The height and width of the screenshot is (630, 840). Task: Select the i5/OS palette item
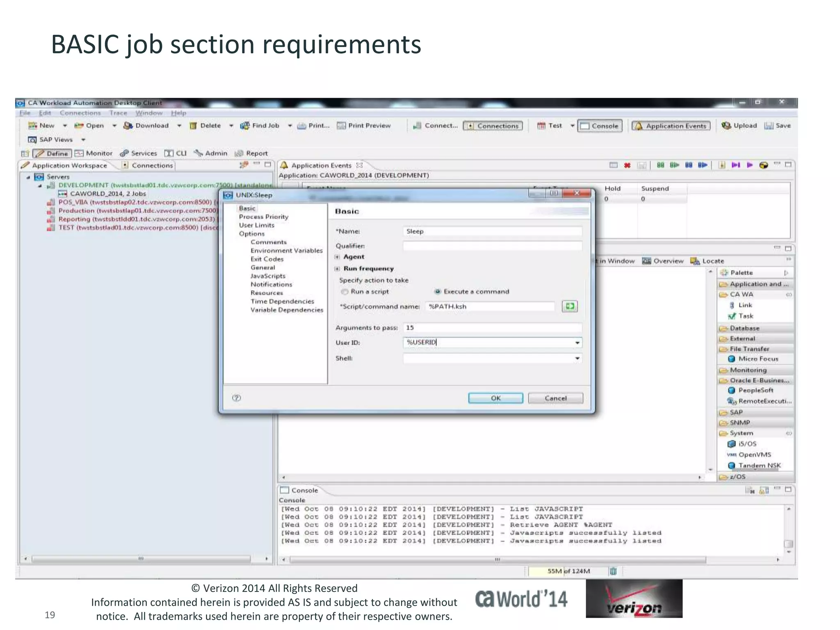[x=742, y=444]
